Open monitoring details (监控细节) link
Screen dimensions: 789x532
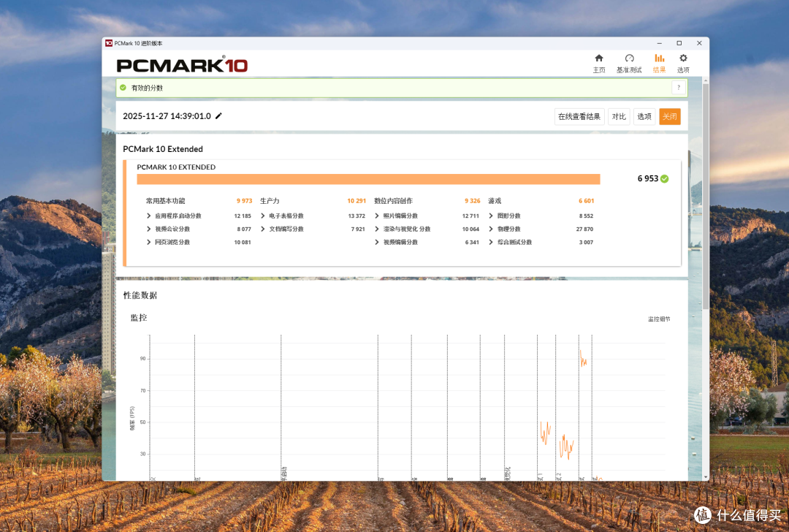click(x=659, y=319)
